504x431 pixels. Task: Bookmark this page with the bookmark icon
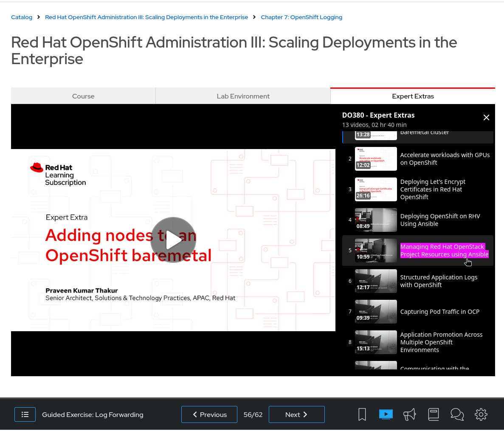[x=362, y=414]
